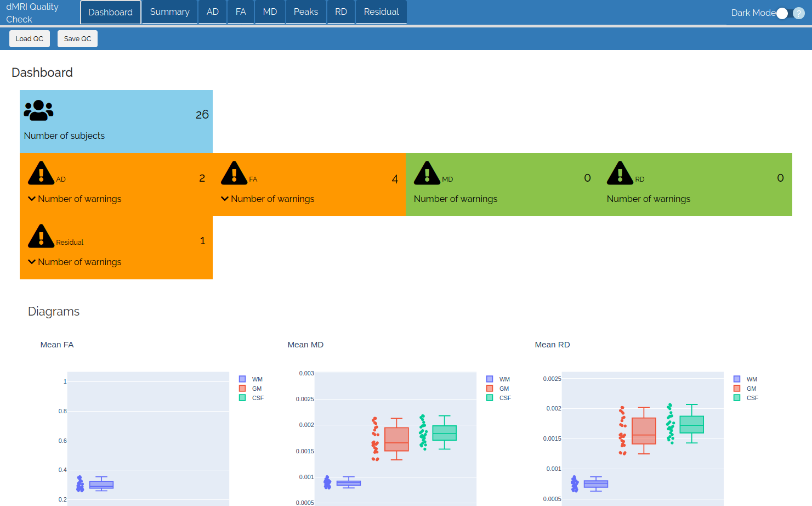812x506 pixels.
Task: Click the FA warning triangle icon
Action: (x=234, y=173)
